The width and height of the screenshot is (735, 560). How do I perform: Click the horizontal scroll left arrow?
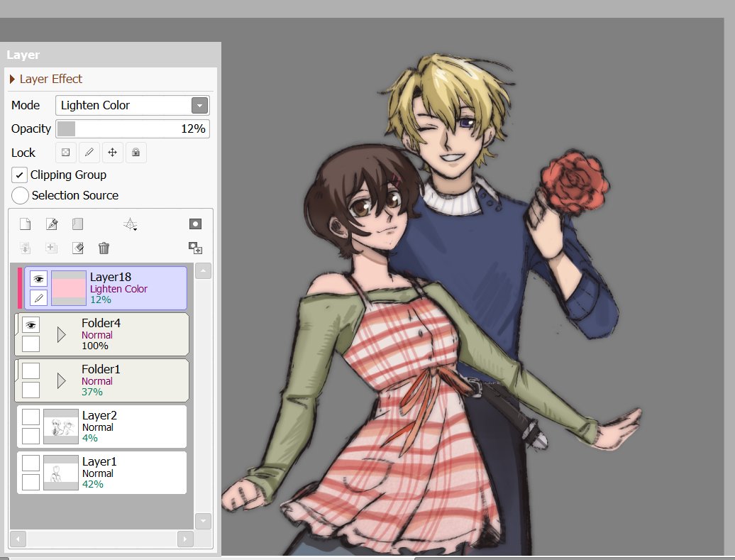pyautogui.click(x=18, y=539)
